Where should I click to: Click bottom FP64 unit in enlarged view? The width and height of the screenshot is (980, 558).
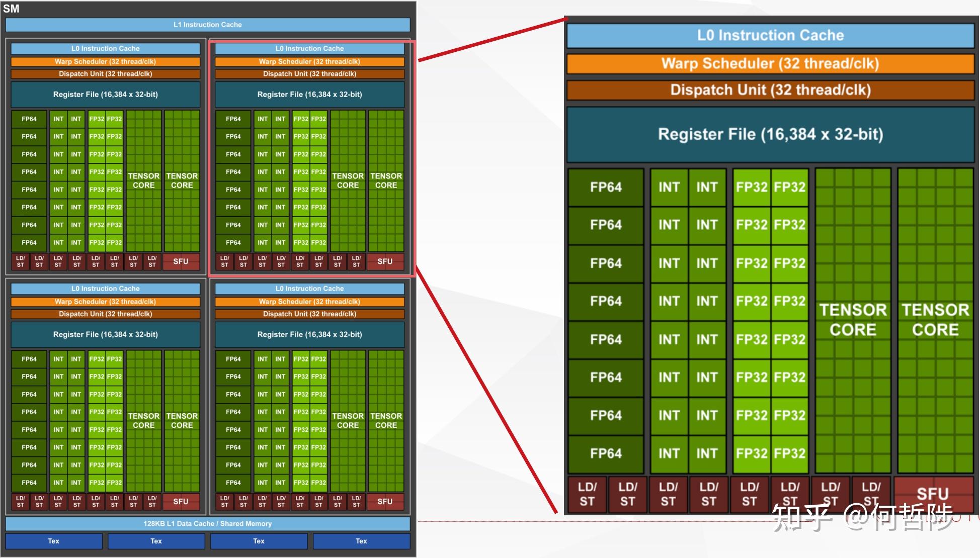[606, 453]
